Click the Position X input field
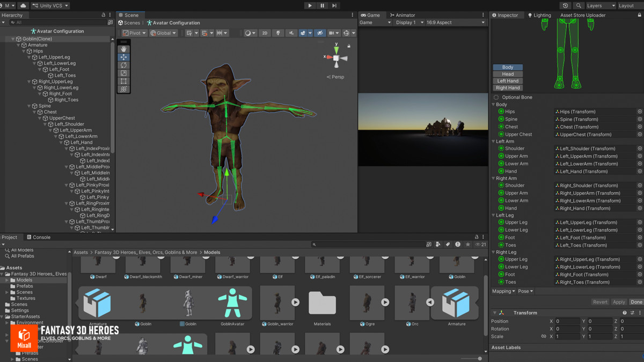The image size is (644, 362). click(x=567, y=321)
